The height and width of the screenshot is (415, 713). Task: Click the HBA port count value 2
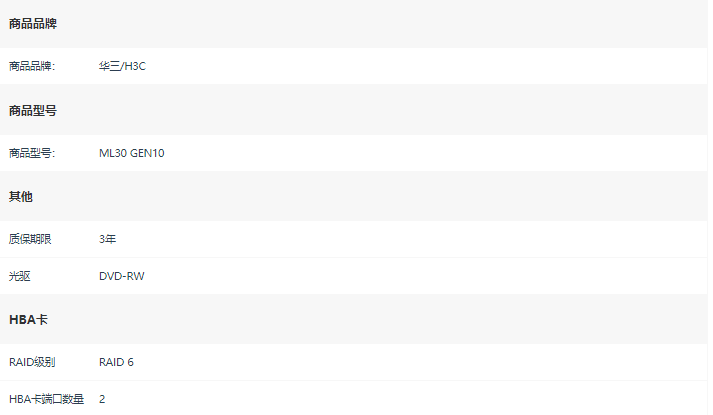pyautogui.click(x=102, y=399)
